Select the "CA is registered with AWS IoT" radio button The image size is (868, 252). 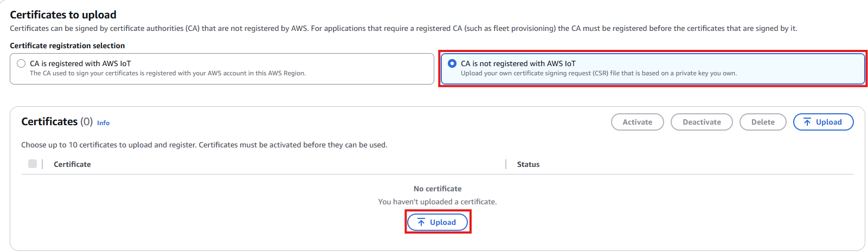coord(21,63)
